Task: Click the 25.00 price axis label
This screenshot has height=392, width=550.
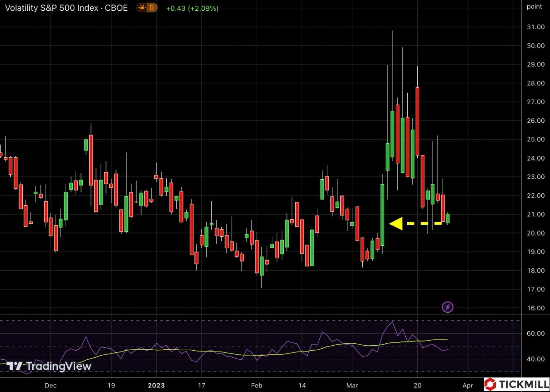Action: coord(536,139)
